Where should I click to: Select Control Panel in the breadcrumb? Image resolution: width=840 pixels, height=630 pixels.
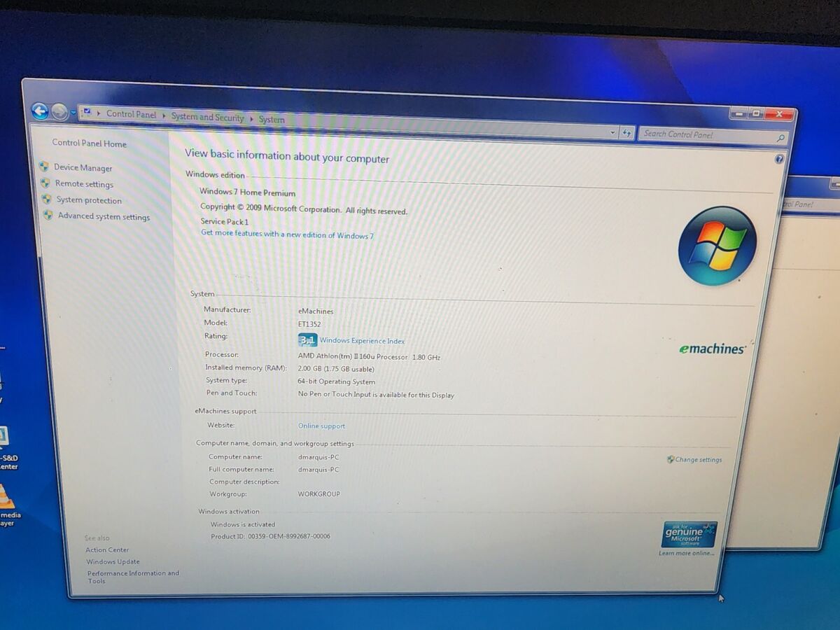[x=131, y=114]
